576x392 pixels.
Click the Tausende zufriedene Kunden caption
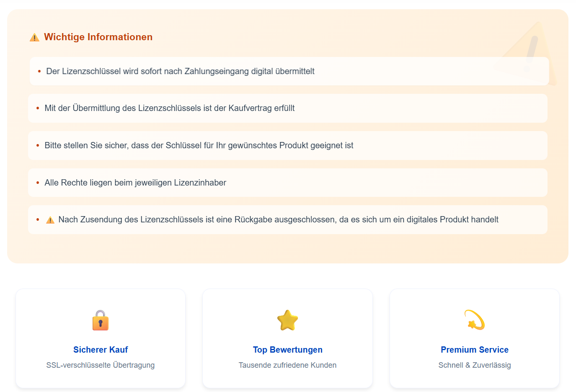click(287, 365)
